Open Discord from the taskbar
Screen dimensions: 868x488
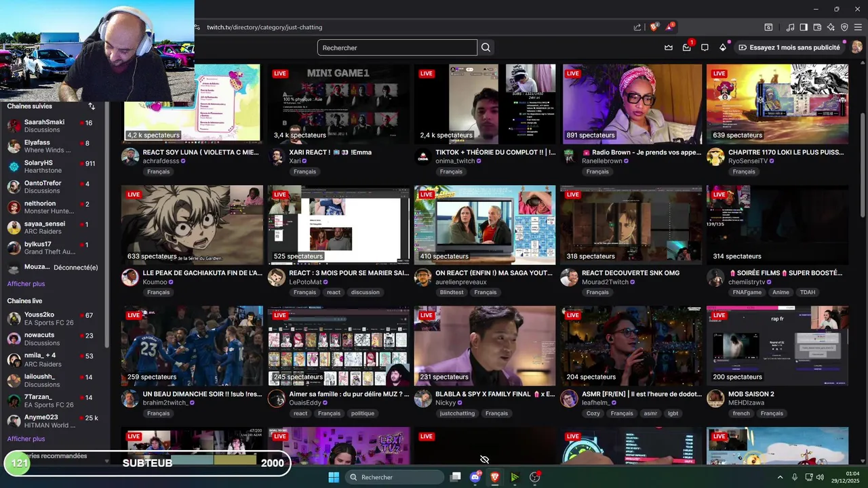475,477
